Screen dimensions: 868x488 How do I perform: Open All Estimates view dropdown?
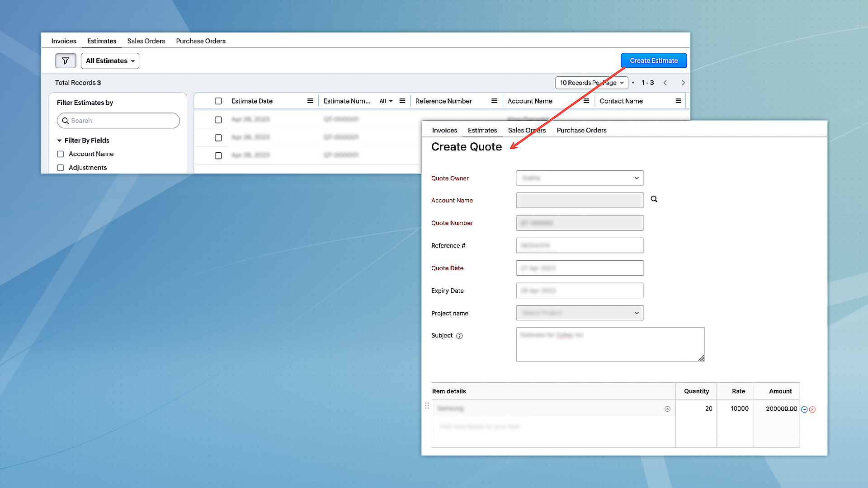point(110,61)
